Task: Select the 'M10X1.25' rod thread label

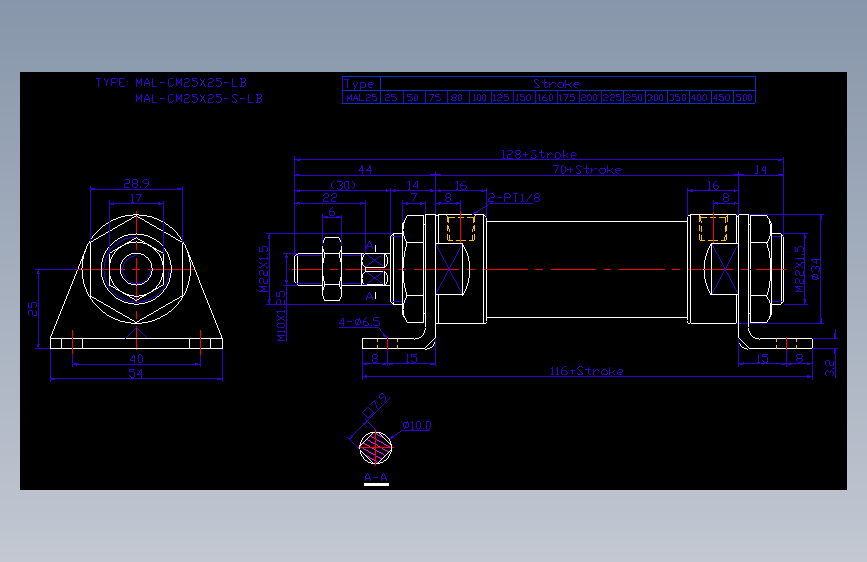Action: 281,316
